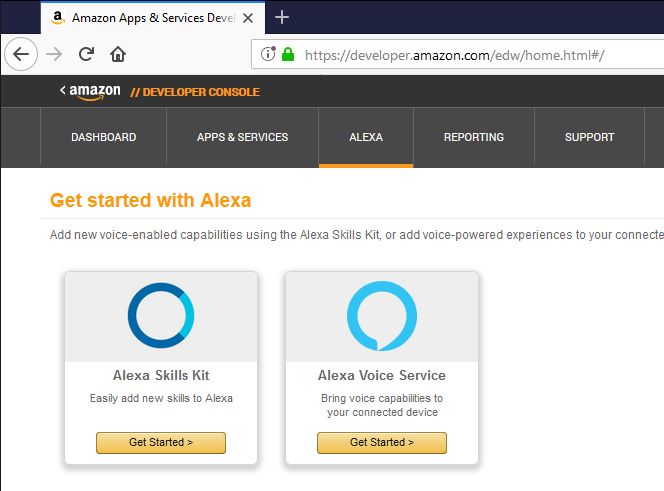
Task: Click the Alexa Voice Service bubble logo
Action: point(381,315)
